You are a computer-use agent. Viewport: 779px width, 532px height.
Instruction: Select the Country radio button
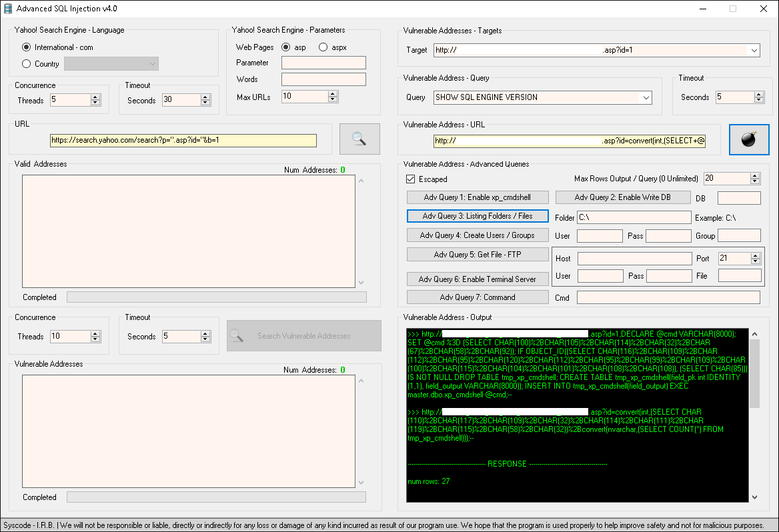pyautogui.click(x=25, y=63)
